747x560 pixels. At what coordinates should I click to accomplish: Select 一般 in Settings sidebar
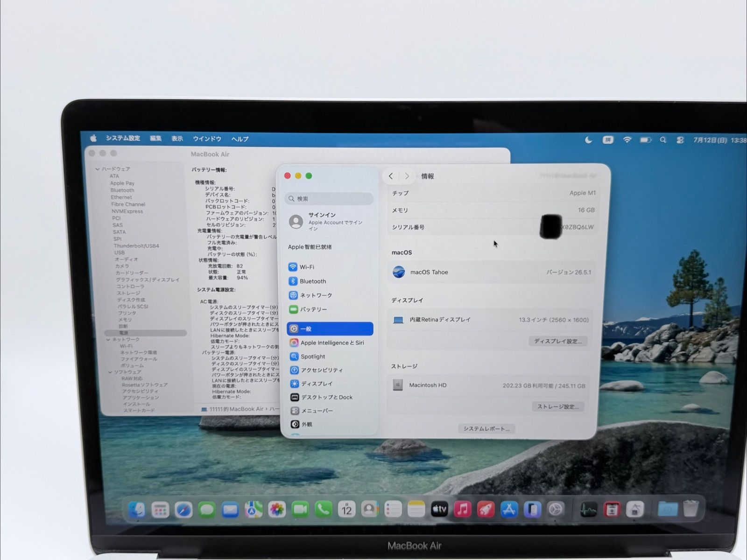pyautogui.click(x=330, y=329)
